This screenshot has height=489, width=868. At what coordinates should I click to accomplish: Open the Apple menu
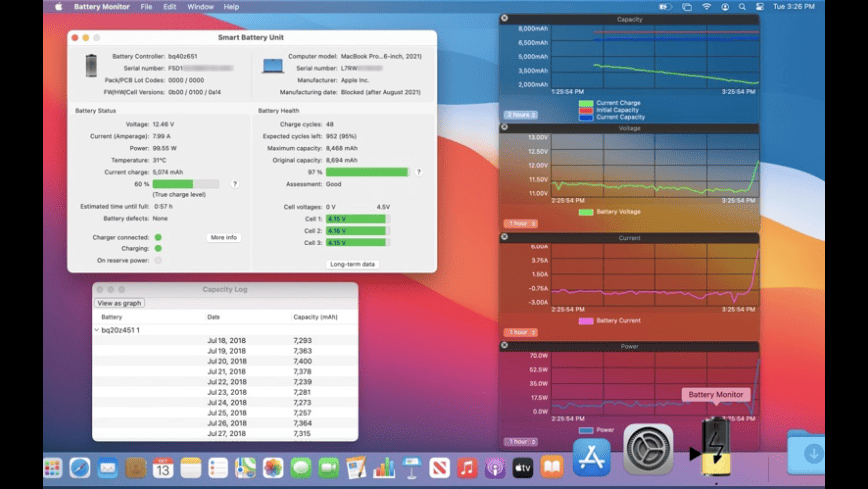pyautogui.click(x=58, y=7)
